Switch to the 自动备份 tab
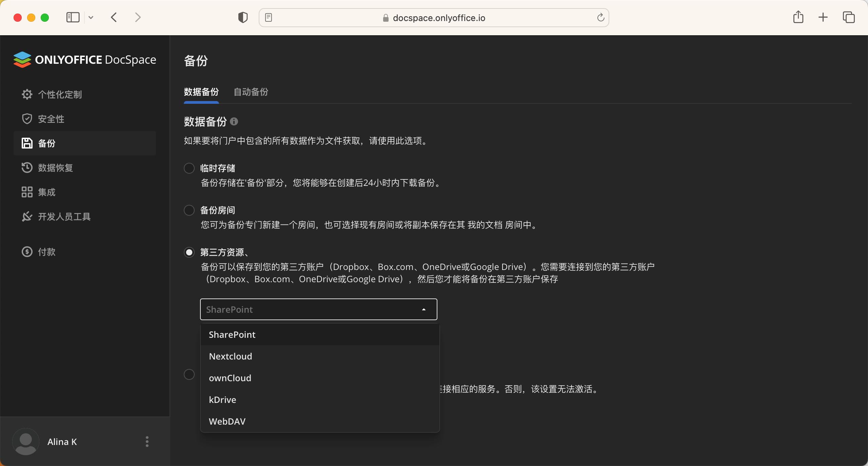The width and height of the screenshot is (868, 466). (250, 92)
